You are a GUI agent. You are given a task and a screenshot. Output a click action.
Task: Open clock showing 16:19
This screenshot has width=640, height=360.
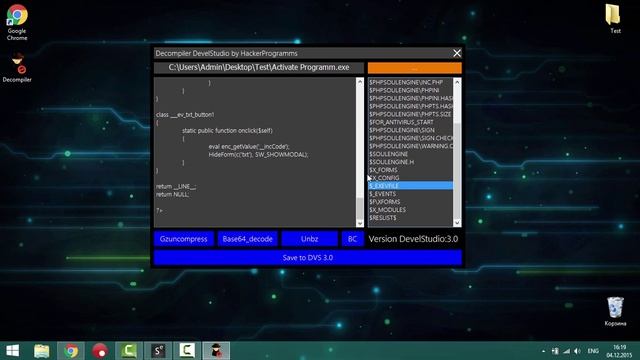[x=619, y=351]
